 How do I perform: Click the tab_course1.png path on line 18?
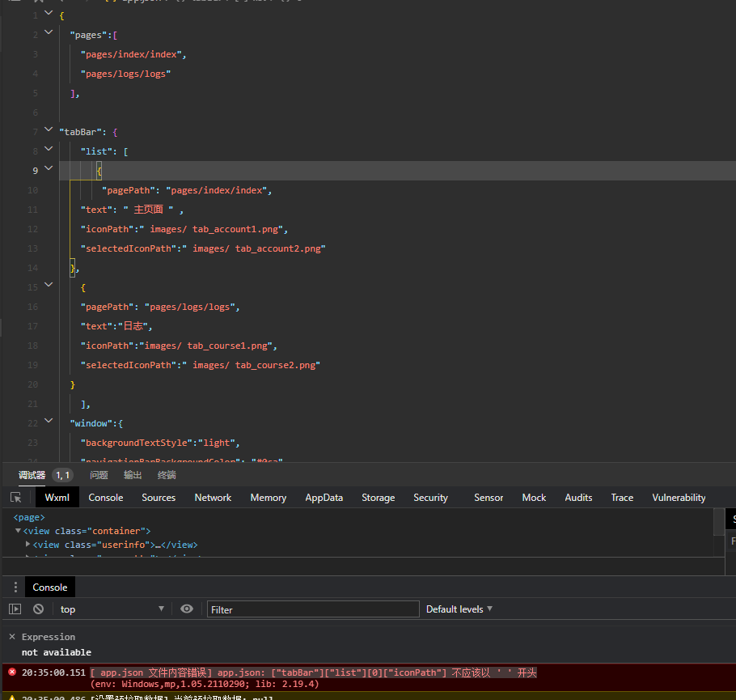tap(206, 346)
